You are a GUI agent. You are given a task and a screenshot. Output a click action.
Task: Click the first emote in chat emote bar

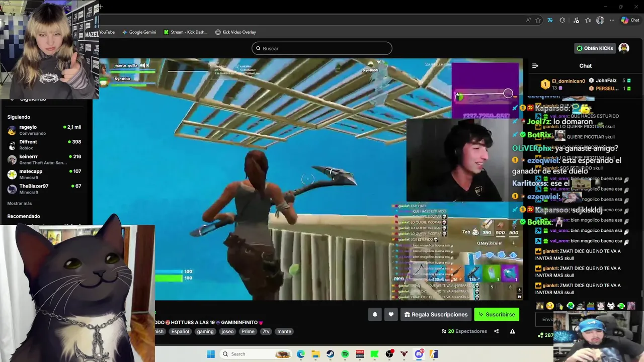(x=540, y=306)
